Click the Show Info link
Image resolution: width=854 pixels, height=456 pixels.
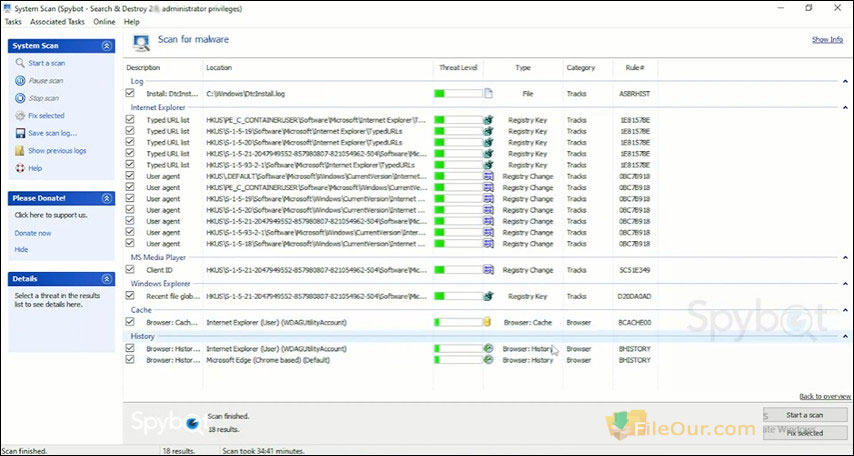coord(827,40)
